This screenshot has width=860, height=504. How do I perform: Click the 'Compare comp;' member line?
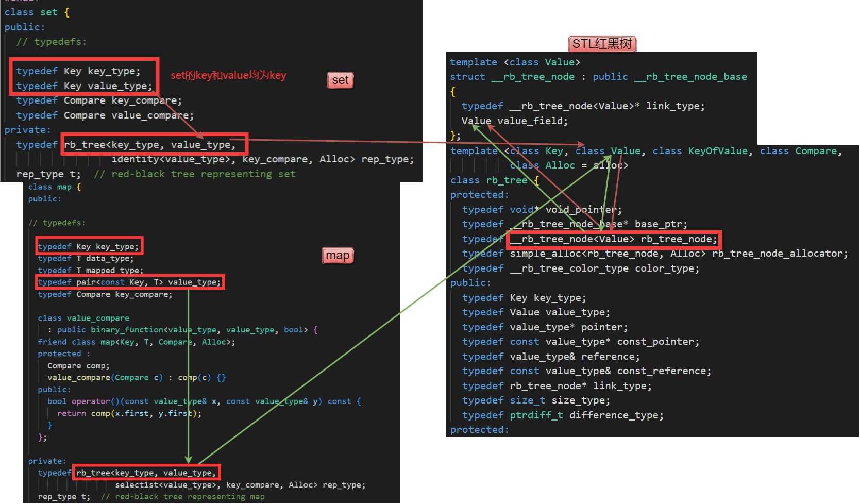(x=78, y=366)
